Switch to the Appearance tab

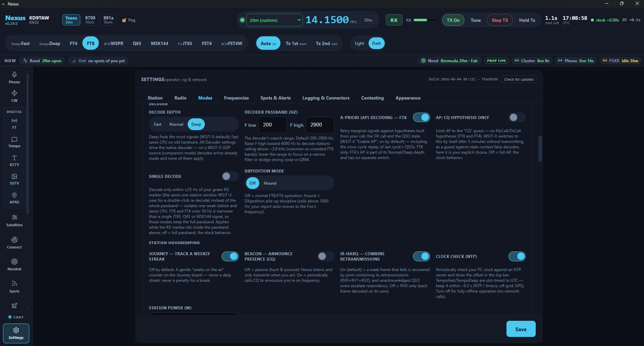[x=408, y=98]
